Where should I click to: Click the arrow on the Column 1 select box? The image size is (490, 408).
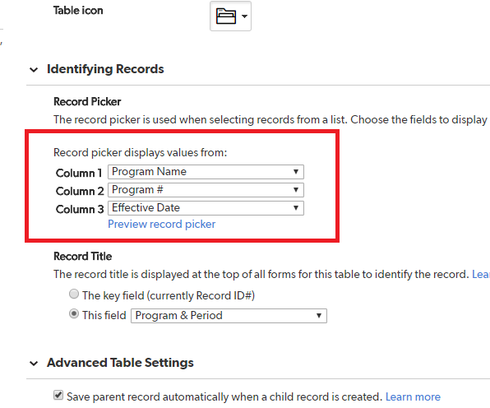296,172
